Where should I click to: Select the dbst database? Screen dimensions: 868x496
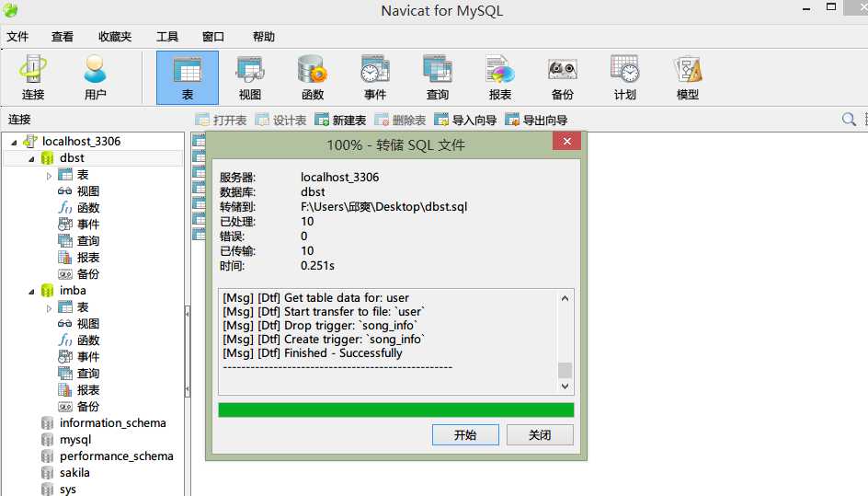[72, 158]
